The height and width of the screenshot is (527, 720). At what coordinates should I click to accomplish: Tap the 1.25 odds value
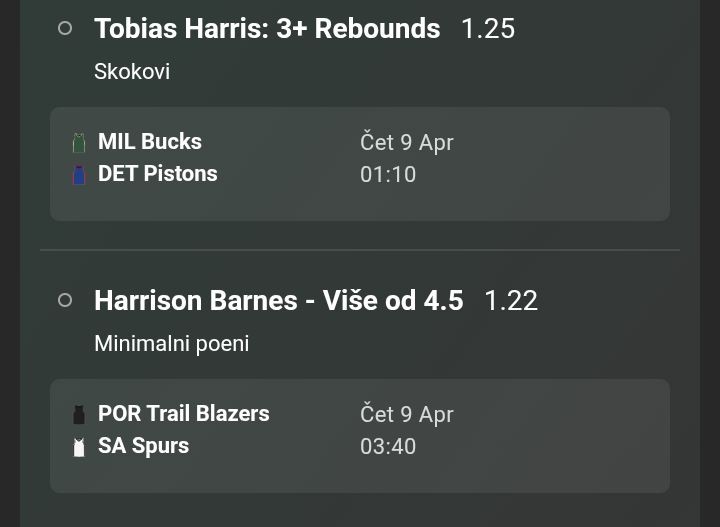(488, 29)
